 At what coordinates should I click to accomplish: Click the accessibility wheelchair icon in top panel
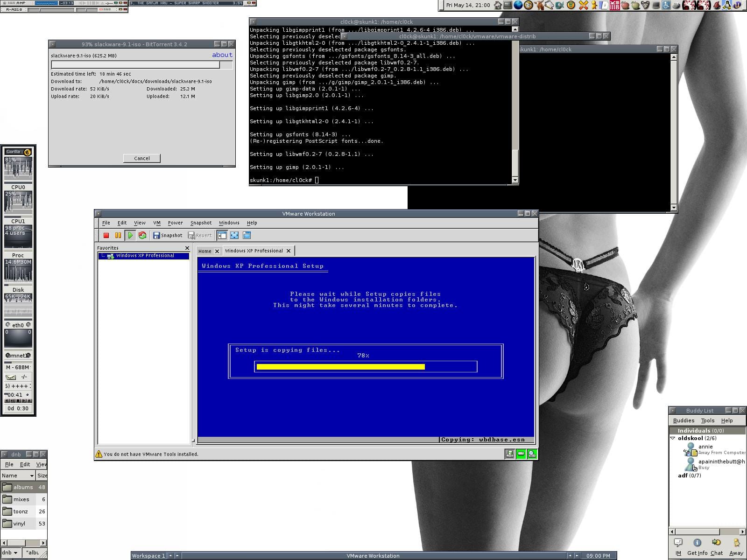point(666,5)
